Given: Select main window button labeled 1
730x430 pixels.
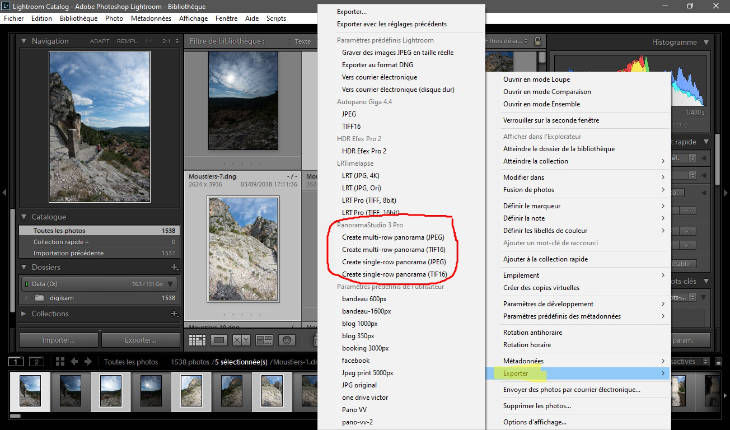Looking at the screenshot, I should (16, 362).
